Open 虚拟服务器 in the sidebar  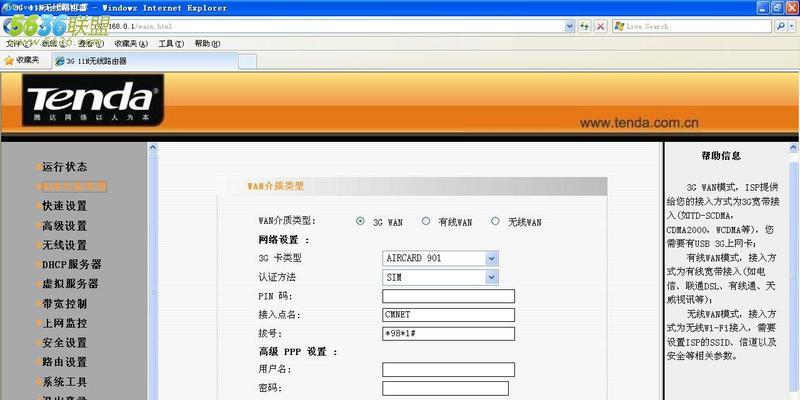point(70,284)
